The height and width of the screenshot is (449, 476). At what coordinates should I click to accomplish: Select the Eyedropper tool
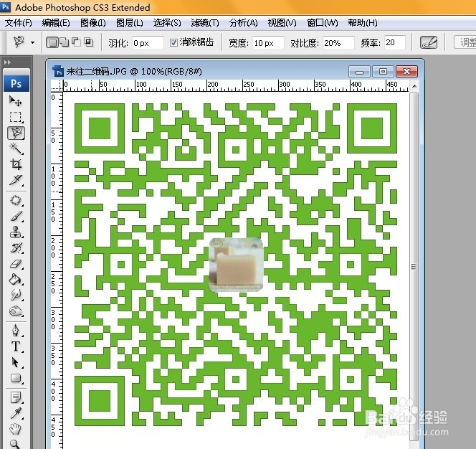point(16,413)
